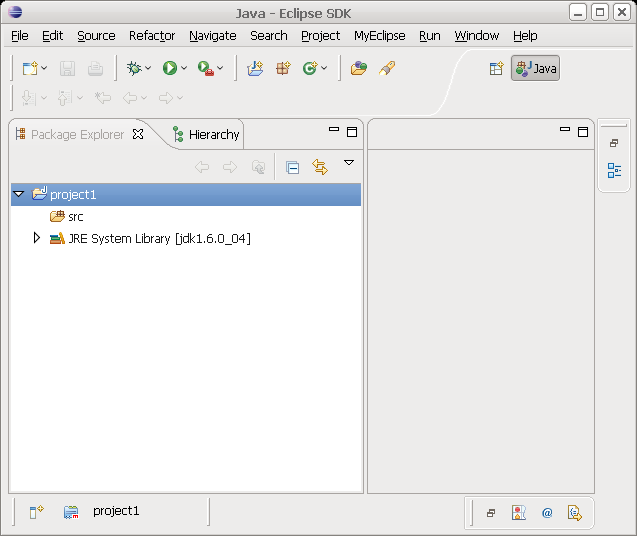Open the MyEclipse menu

point(379,35)
